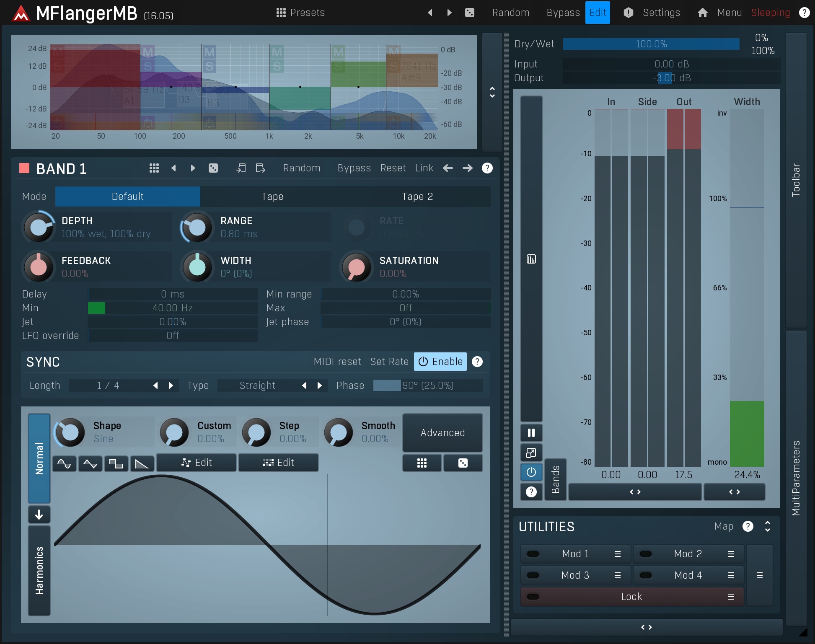
Task: Toggle the Mod 2 enable switch
Action: [646, 554]
